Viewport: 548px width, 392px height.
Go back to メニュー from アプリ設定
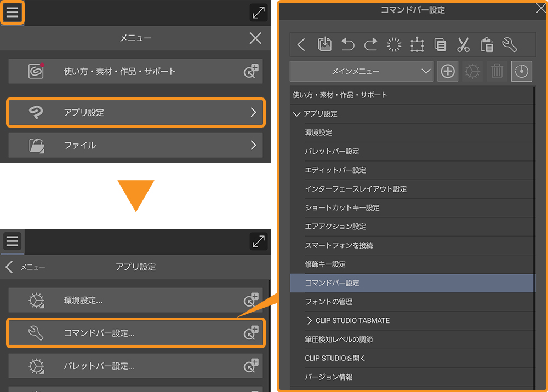9,267
